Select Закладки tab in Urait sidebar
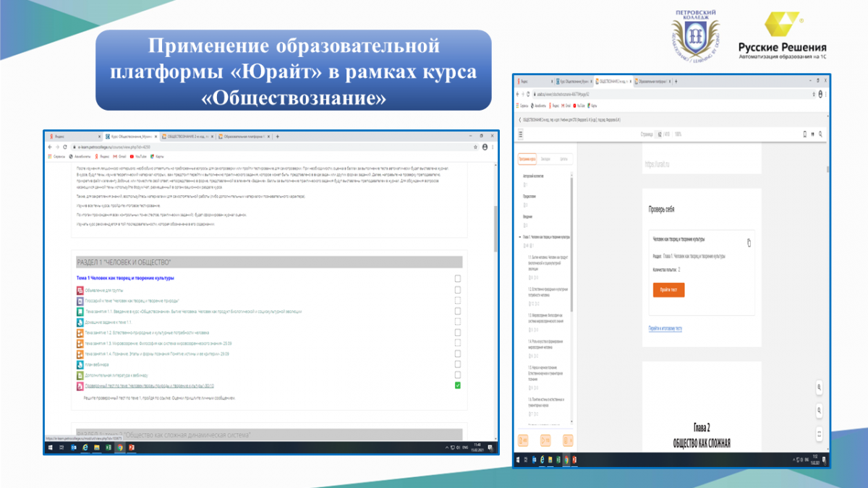Viewport: 868px width, 488px height. pos(545,158)
